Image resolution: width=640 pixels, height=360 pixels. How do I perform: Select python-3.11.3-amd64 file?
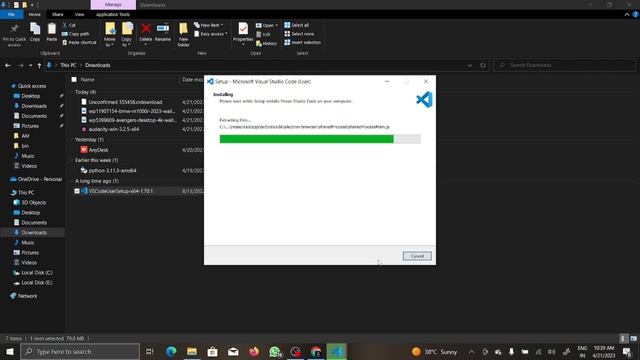click(112, 171)
